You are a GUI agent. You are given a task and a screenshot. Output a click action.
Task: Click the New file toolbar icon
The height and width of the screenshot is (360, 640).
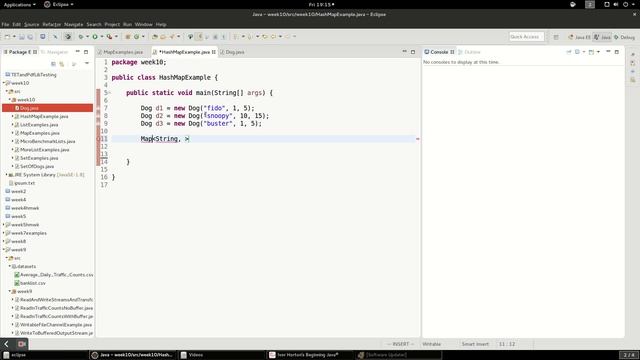(7, 37)
